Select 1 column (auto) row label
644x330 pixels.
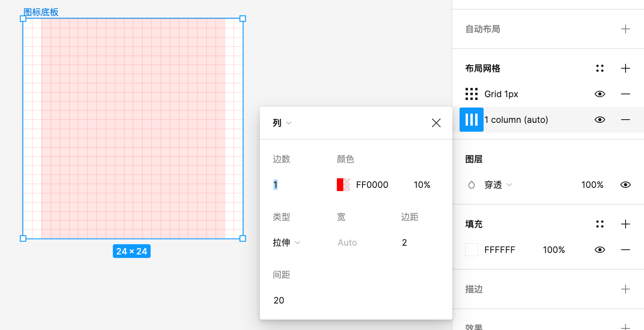[x=516, y=120]
